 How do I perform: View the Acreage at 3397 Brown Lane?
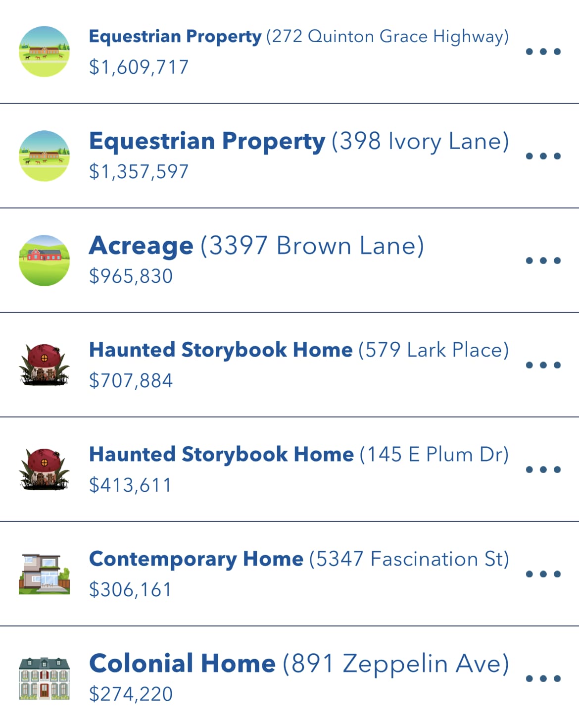tap(256, 246)
